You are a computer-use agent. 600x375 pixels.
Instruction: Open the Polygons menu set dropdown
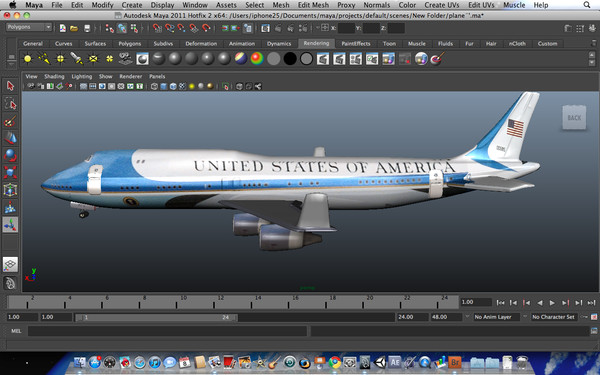pos(29,27)
